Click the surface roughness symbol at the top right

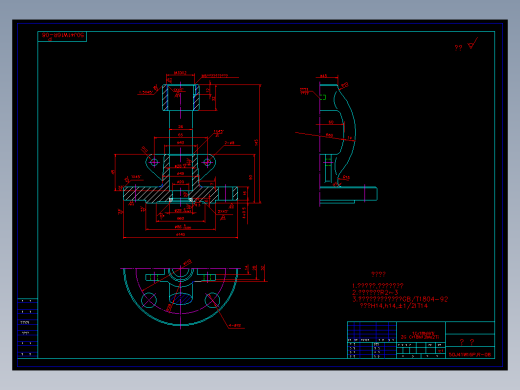473,43
